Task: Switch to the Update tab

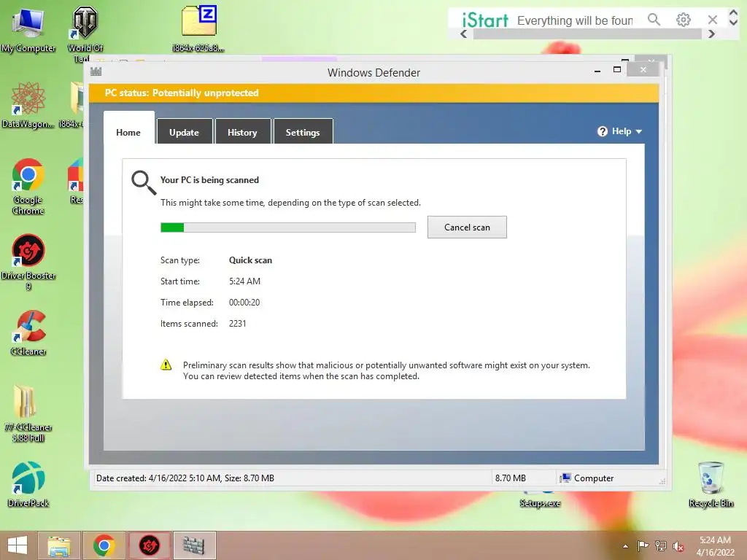Action: (x=185, y=132)
